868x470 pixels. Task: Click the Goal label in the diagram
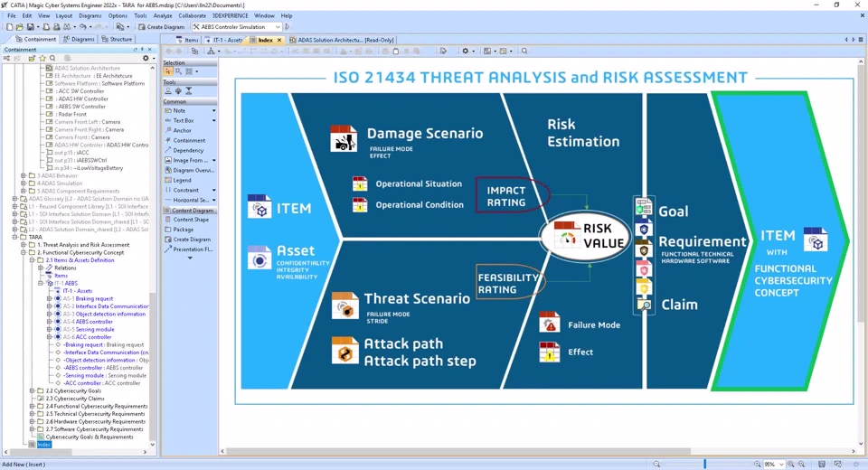coord(673,211)
